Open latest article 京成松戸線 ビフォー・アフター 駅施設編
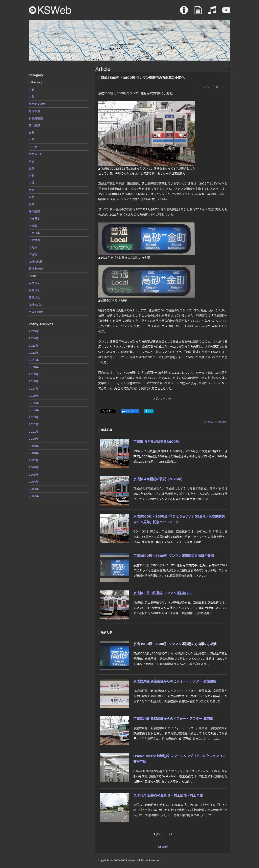 pos(175,681)
